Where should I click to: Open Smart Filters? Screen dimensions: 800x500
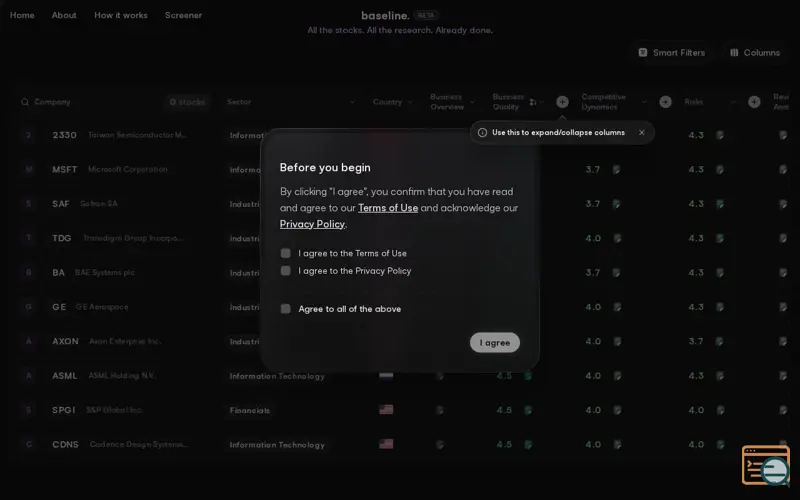click(x=672, y=53)
